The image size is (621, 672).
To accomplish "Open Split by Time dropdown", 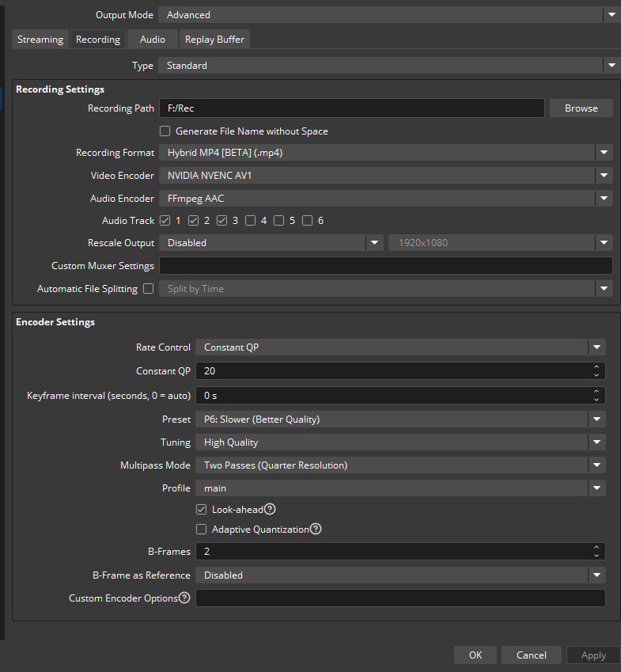I will tap(386, 289).
